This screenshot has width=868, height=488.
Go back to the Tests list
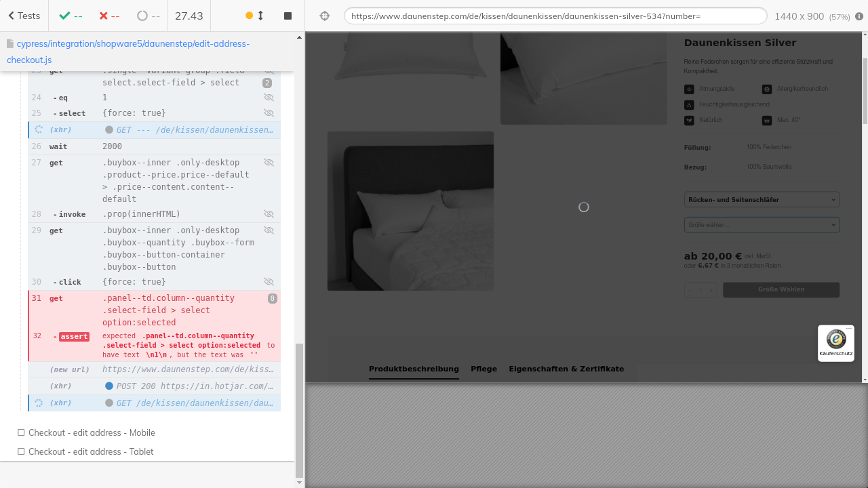point(24,16)
